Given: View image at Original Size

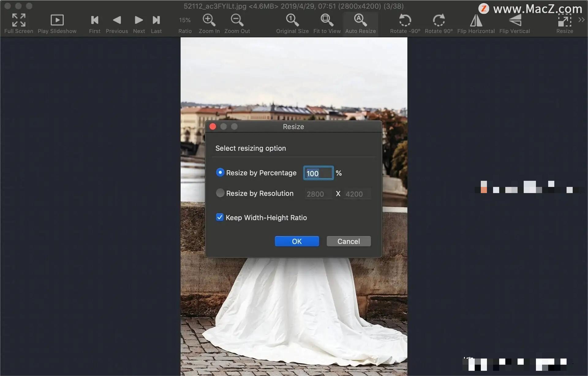Looking at the screenshot, I should (292, 20).
